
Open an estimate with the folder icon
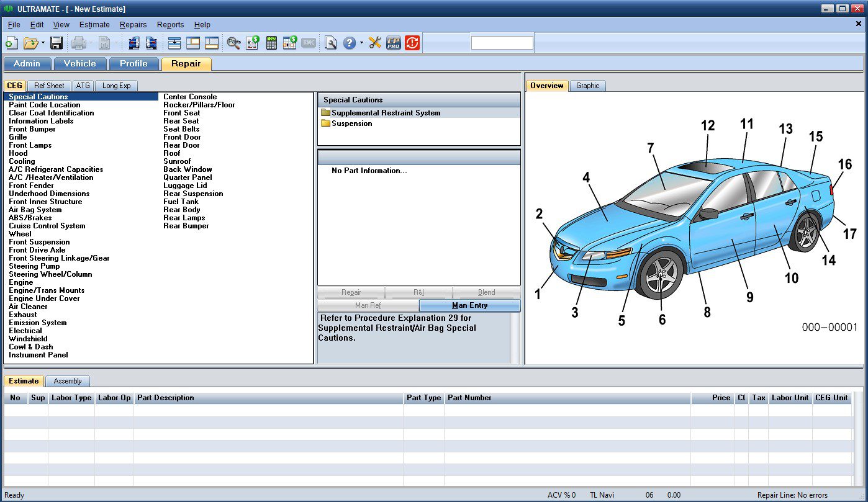pos(30,43)
